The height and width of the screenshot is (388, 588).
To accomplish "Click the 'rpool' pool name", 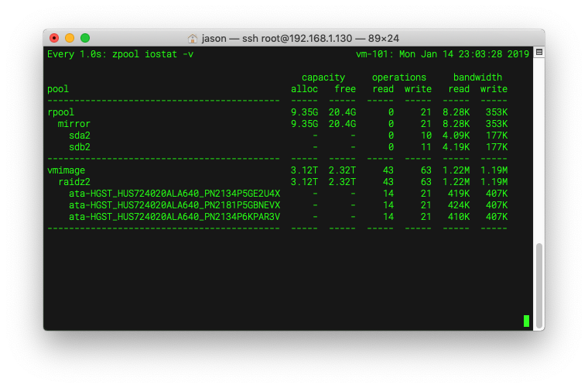I will point(61,112).
